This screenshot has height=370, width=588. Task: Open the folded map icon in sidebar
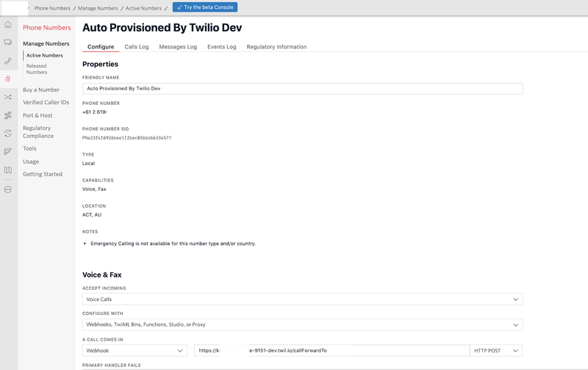8,170
